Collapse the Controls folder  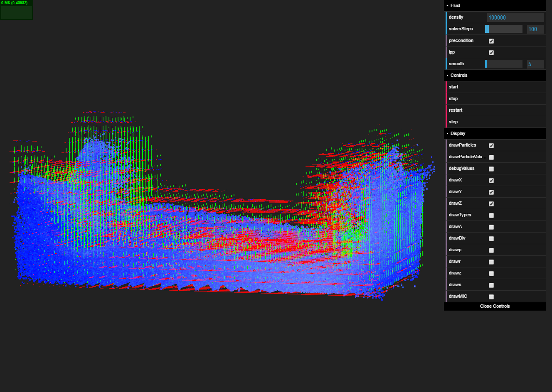click(x=495, y=75)
